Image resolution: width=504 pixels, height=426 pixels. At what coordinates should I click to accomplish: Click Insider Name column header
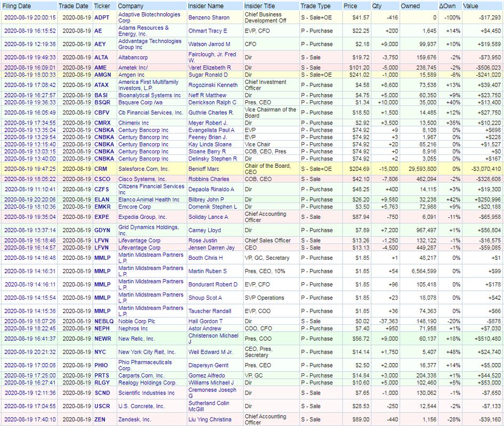coord(206,6)
